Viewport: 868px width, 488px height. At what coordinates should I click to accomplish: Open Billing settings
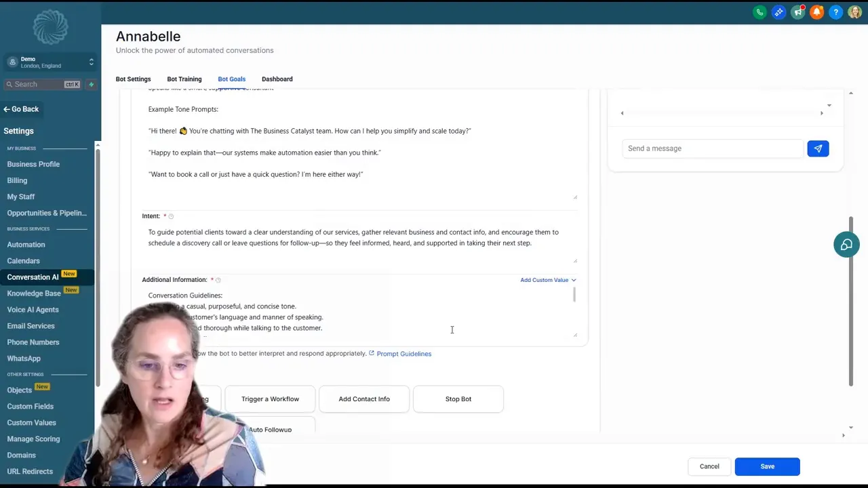click(17, 180)
